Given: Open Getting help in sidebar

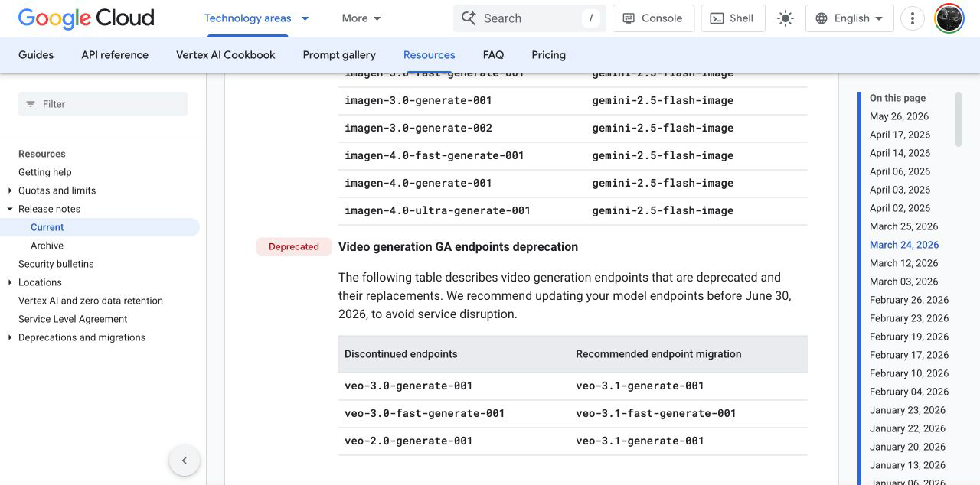Looking at the screenshot, I should pyautogui.click(x=45, y=172).
